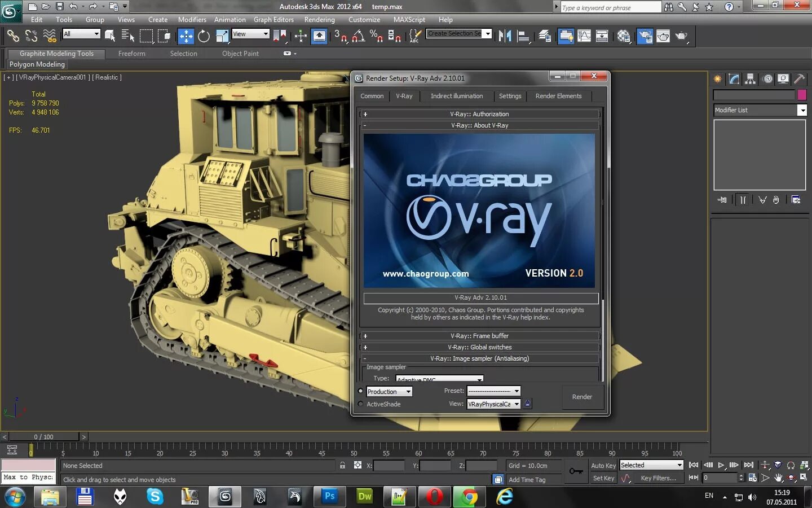Open the Rendering menu
This screenshot has width=812, height=508.
319,20
